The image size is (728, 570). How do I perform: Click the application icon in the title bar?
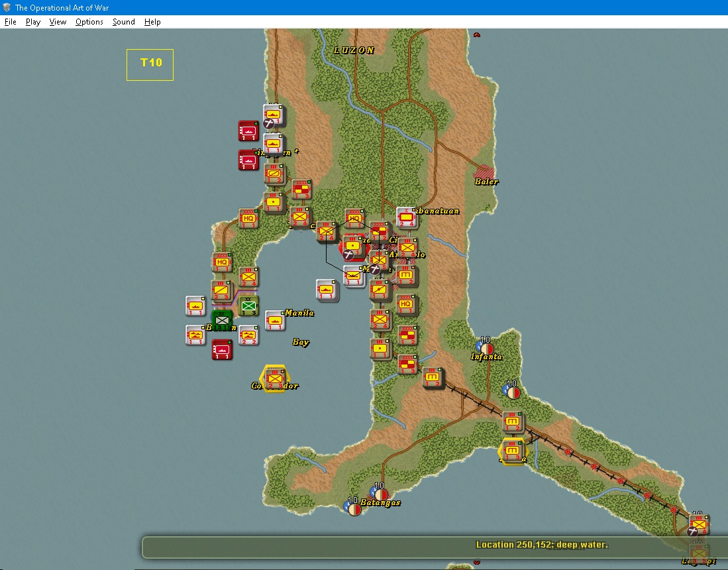coord(7,7)
